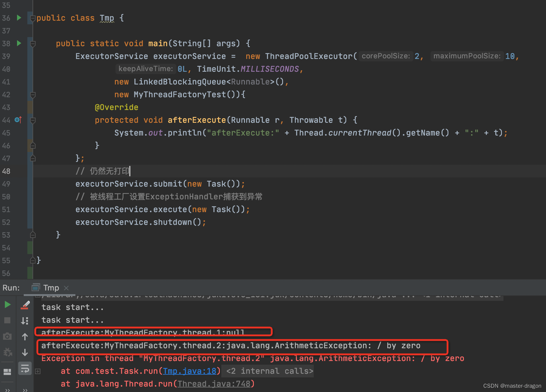Viewport: 546px width, 392px height.
Task: Run the main method via the gutter arrow beside public static void main
Action: click(x=19, y=43)
